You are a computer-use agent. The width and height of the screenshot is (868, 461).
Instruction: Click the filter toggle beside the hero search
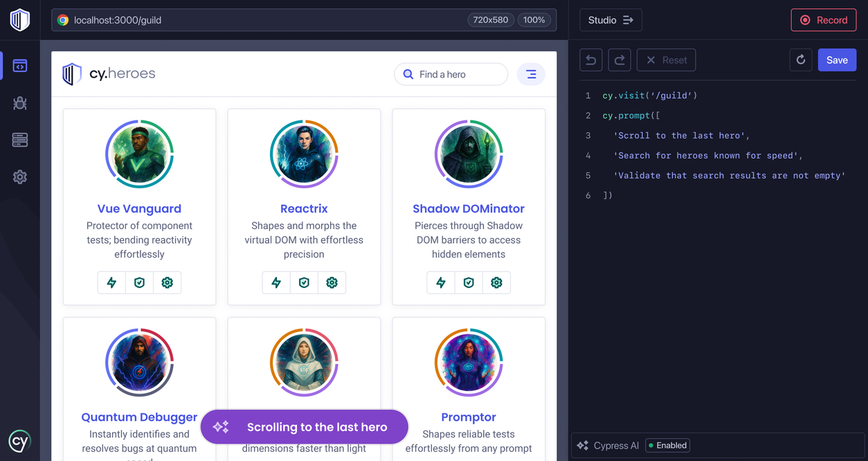point(531,73)
